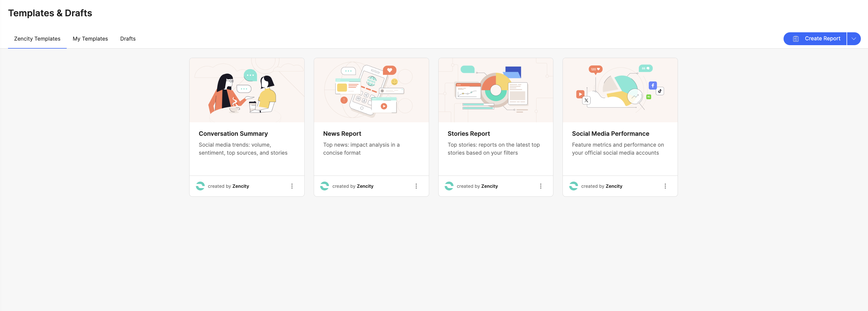868x311 pixels.
Task: Click the Social Media Performance illustration thumbnail
Action: coord(620,90)
